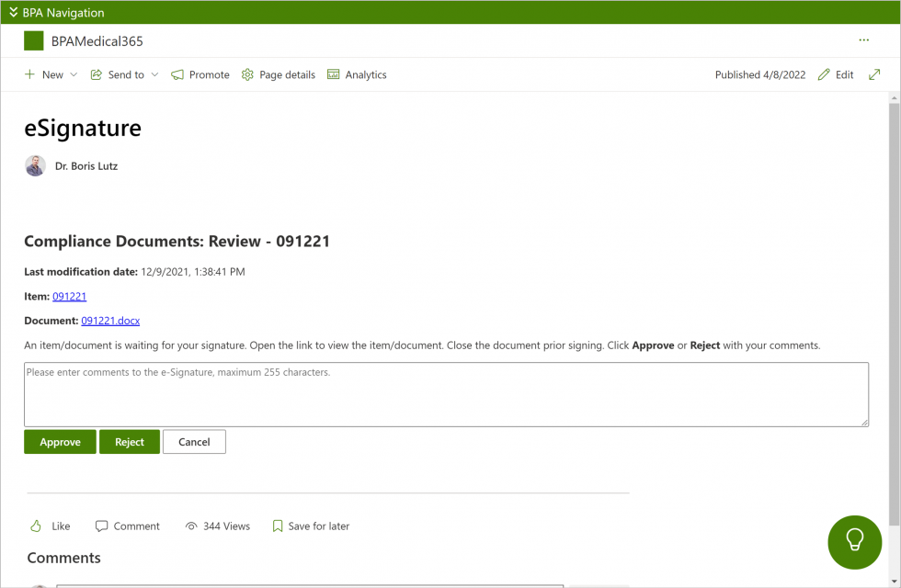
Task: View page Analytics icon
Action: pos(333,74)
